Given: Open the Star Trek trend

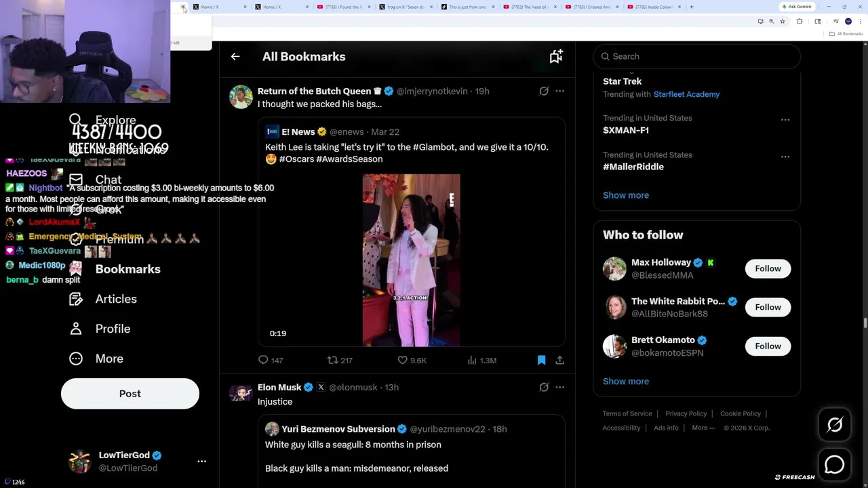Looking at the screenshot, I should point(623,81).
